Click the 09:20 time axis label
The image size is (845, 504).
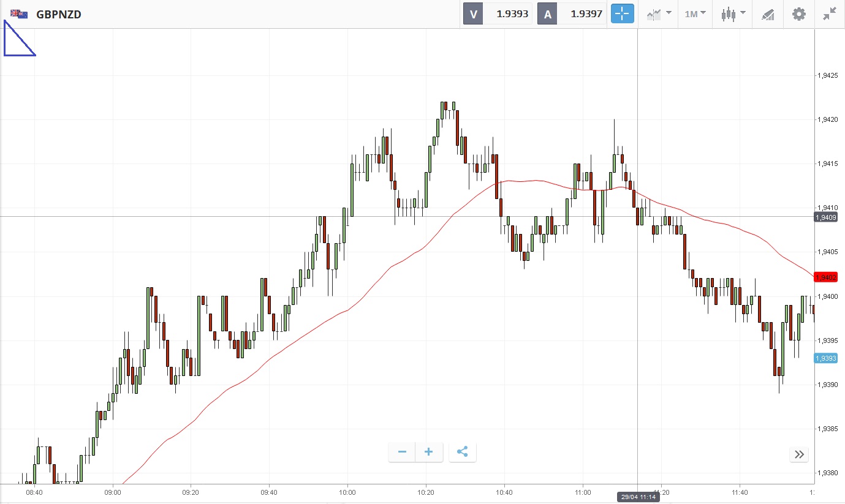click(191, 492)
